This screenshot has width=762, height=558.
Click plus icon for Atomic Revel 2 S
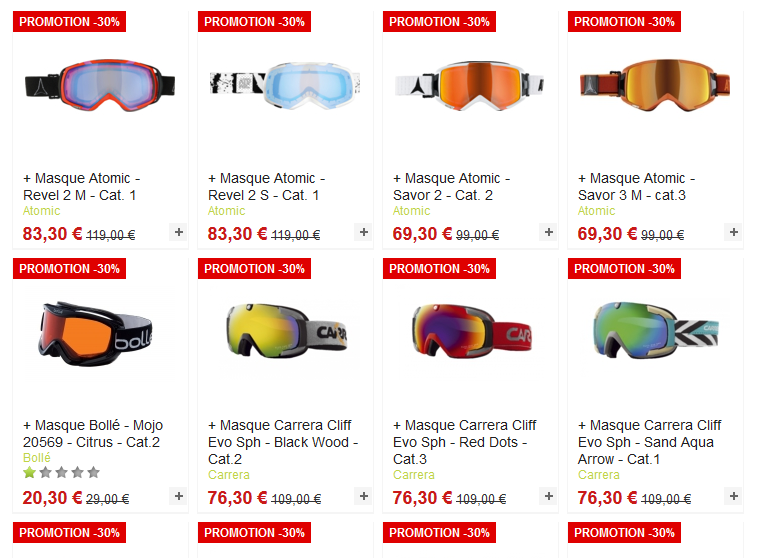pos(364,232)
